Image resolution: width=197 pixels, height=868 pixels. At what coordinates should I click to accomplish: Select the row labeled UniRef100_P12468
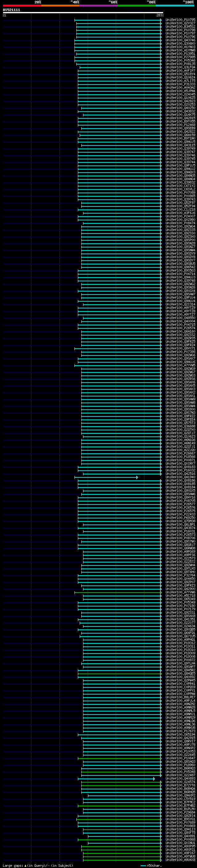point(180,125)
